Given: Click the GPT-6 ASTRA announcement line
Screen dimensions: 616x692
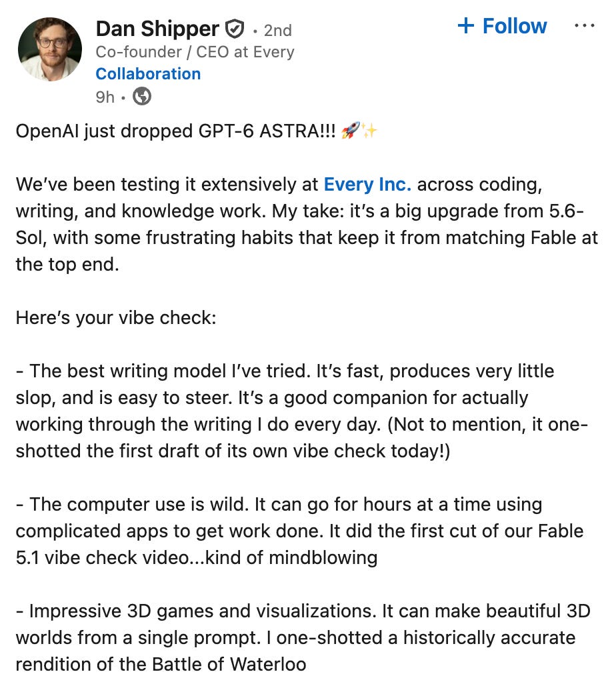Looking at the screenshot, I should click(x=197, y=131).
